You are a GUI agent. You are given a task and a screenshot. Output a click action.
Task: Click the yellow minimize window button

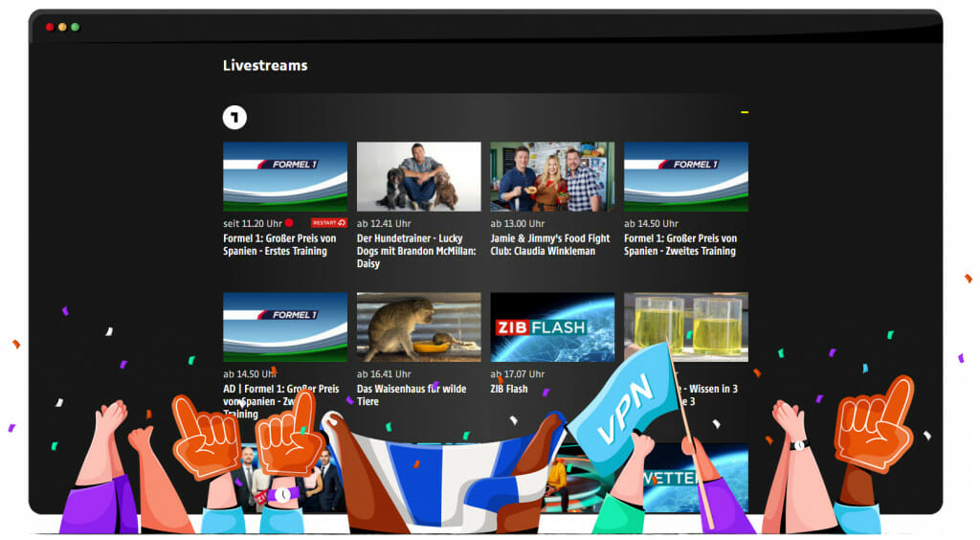tap(62, 27)
